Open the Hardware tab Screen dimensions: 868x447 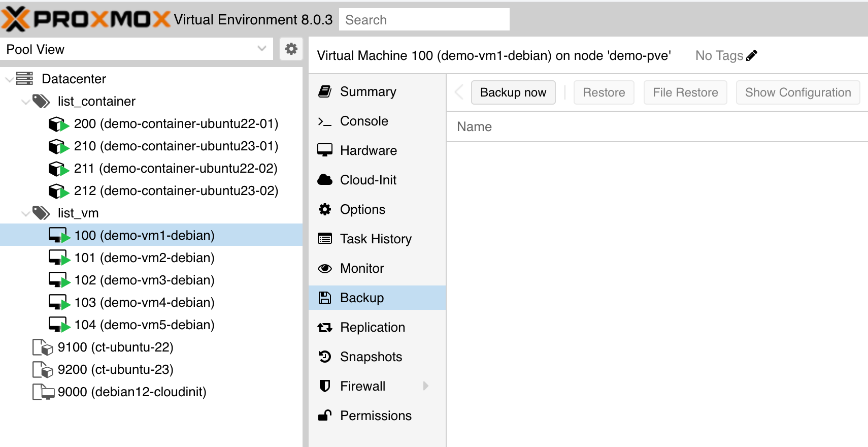coord(377,150)
